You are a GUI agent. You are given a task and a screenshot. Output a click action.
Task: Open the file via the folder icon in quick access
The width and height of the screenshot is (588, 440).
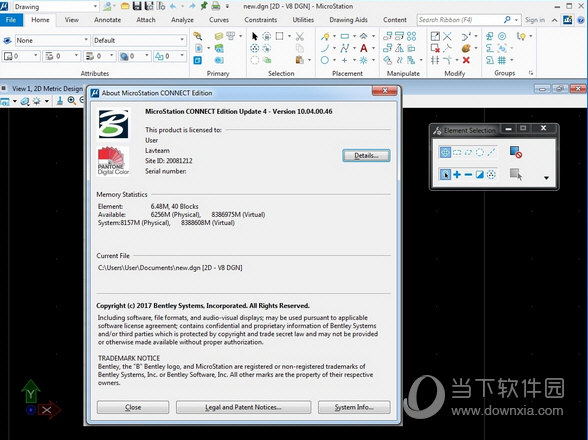(x=125, y=6)
